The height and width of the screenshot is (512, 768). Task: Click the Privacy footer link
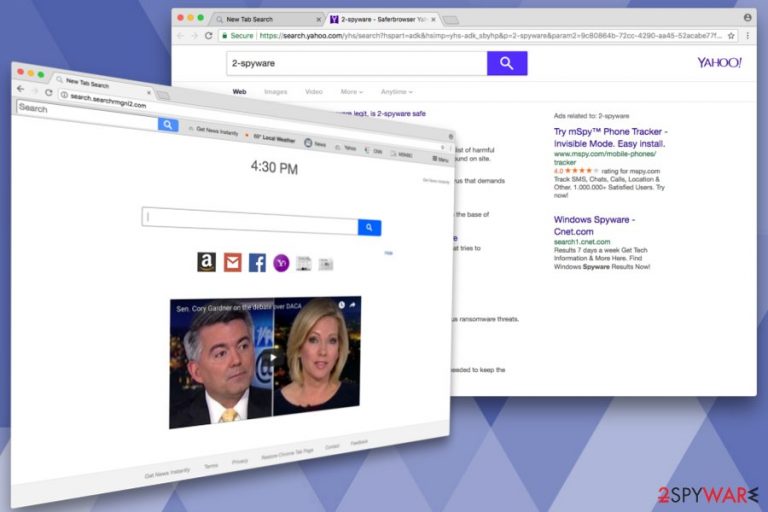240,461
